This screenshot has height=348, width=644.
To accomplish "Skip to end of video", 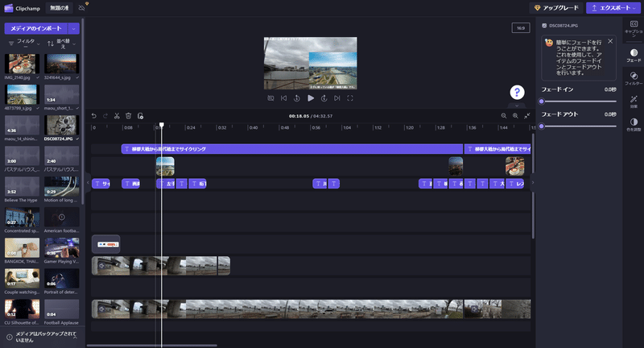I will (336, 98).
